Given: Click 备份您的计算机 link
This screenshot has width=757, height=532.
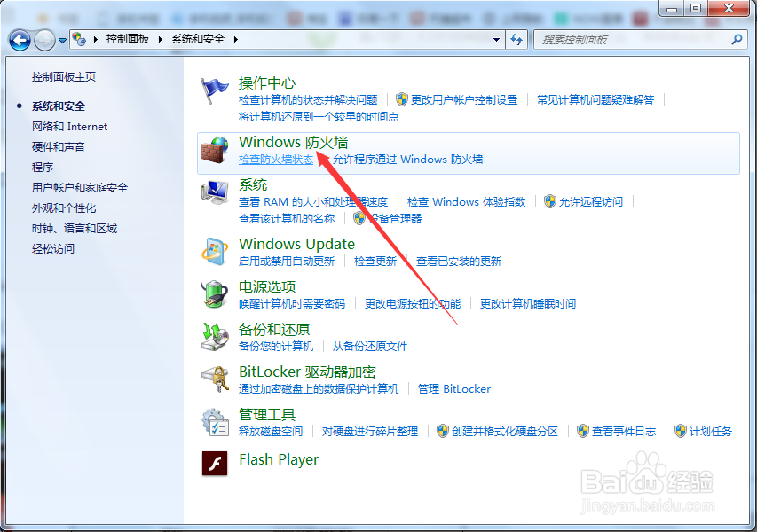Looking at the screenshot, I should 276,347.
